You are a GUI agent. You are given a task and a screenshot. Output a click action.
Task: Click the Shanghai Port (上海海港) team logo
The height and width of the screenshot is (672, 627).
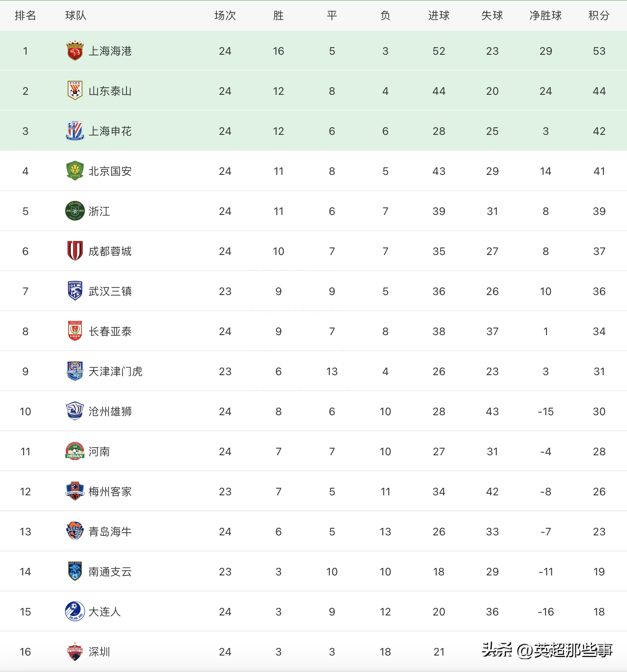(x=75, y=51)
